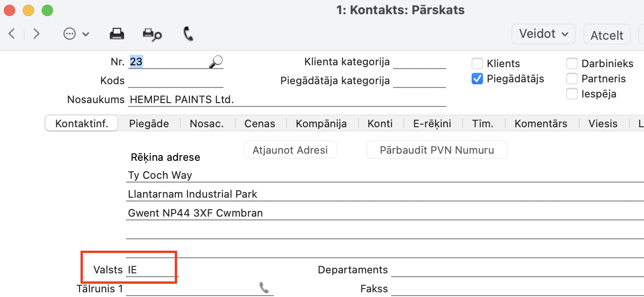Viewport: 644px width, 297px height.
Task: Click the phone icon in toolbar
Action: coord(188,34)
